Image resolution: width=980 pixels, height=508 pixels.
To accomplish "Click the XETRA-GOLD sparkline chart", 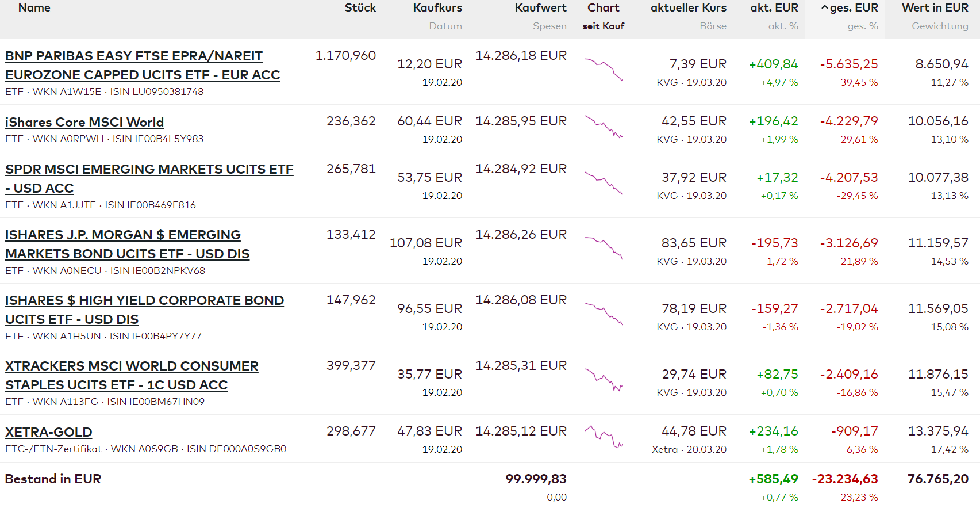I will pos(604,437).
